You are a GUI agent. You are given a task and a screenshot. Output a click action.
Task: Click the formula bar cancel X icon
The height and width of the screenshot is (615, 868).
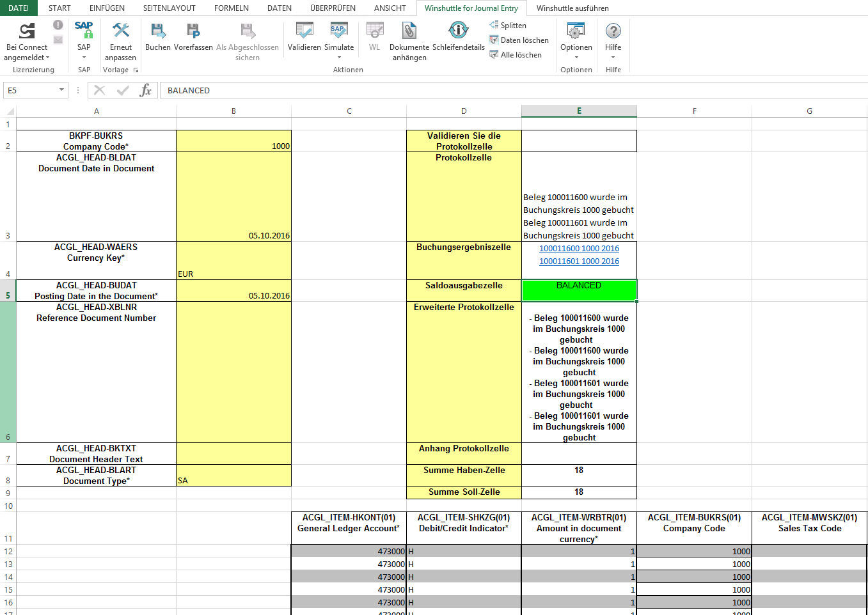click(x=100, y=90)
